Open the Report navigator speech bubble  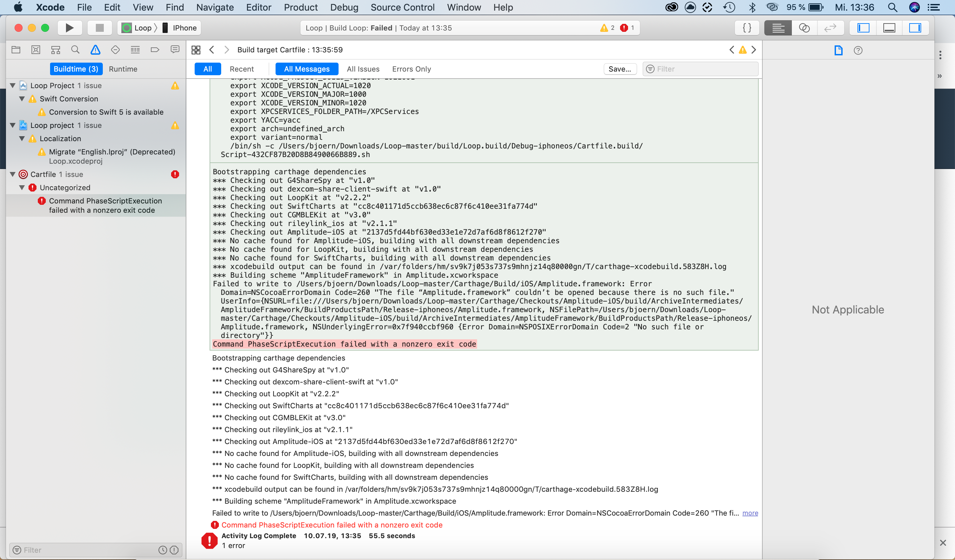[x=175, y=50]
